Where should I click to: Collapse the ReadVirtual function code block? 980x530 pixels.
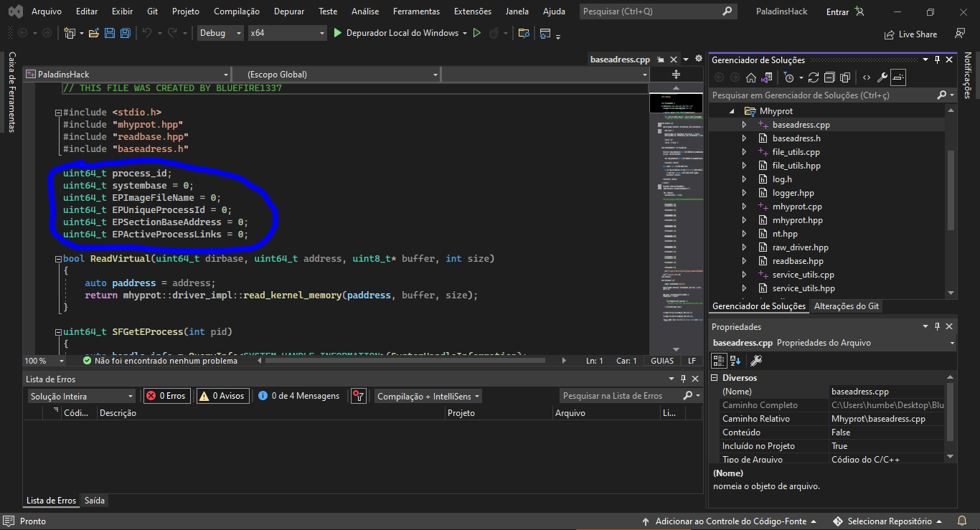click(x=57, y=259)
